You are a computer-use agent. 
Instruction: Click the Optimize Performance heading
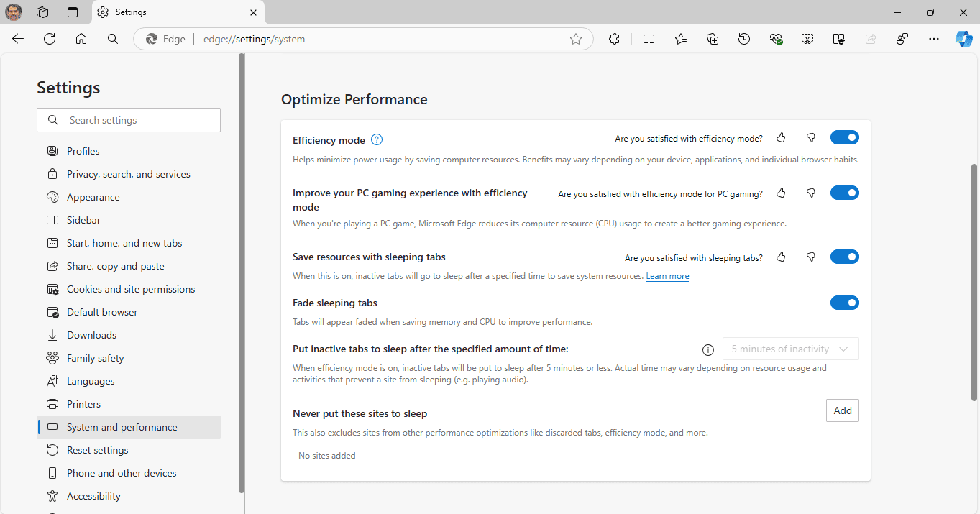(354, 100)
